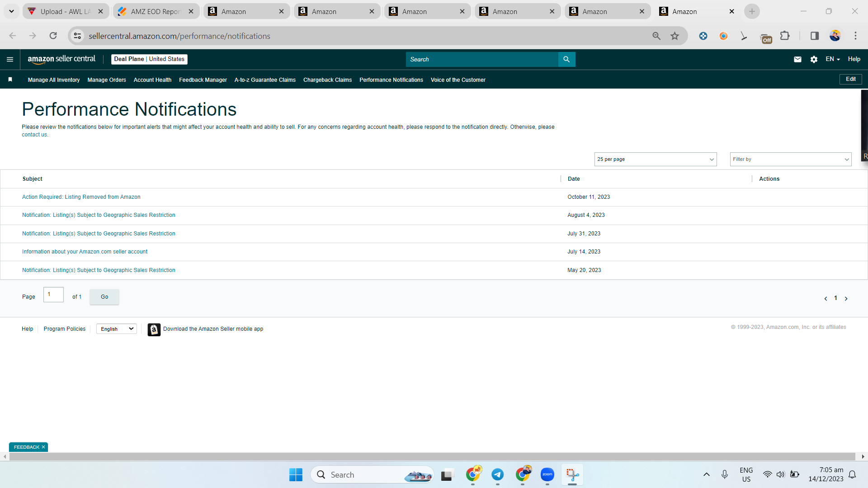The image size is (868, 488).
Task: Click the Download the Amazon Seller mobile app link
Action: pyautogui.click(x=213, y=329)
